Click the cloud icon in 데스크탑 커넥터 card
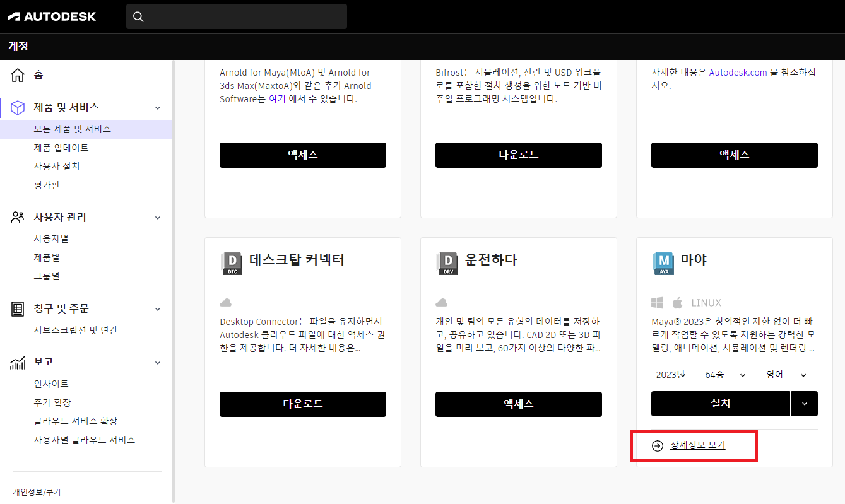The width and height of the screenshot is (845, 504). coord(225,302)
